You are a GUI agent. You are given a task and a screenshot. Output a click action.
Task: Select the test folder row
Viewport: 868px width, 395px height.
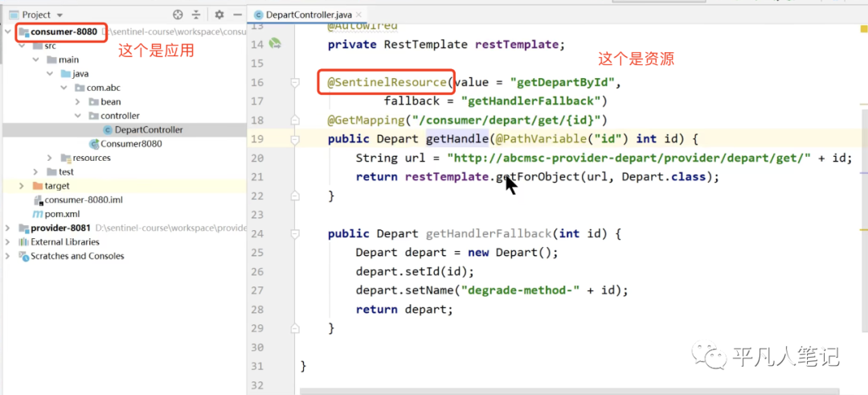click(125, 171)
